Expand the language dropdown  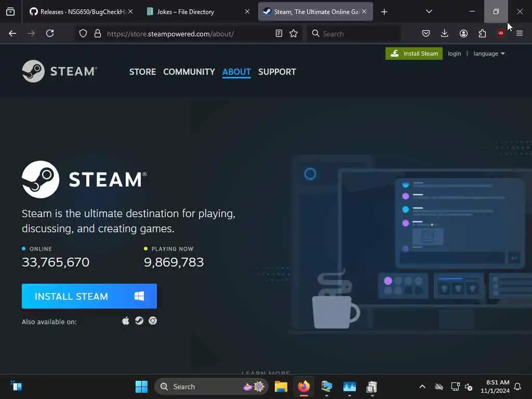[x=489, y=54]
